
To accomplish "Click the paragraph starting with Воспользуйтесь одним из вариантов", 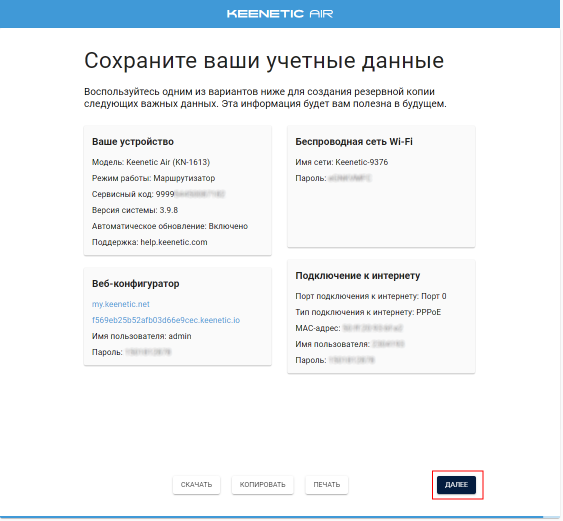I will click(x=265, y=98).
